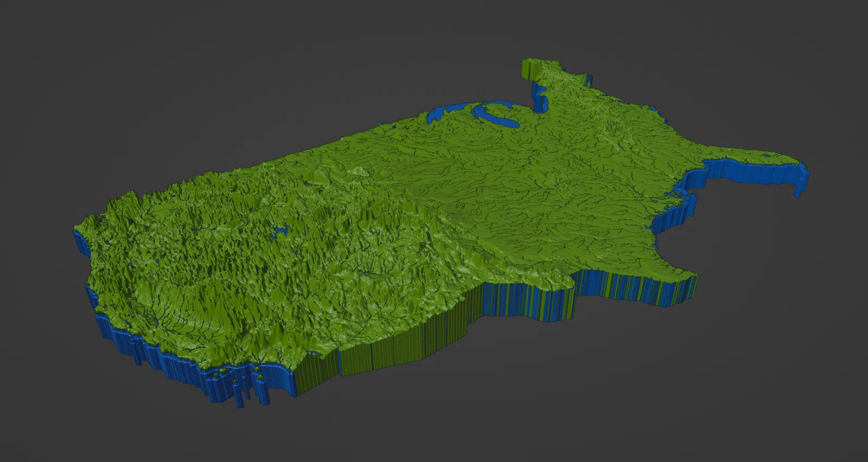The height and width of the screenshot is (462, 868).
Task: Pick the tiny red dot on dark background
Action: 845,445
